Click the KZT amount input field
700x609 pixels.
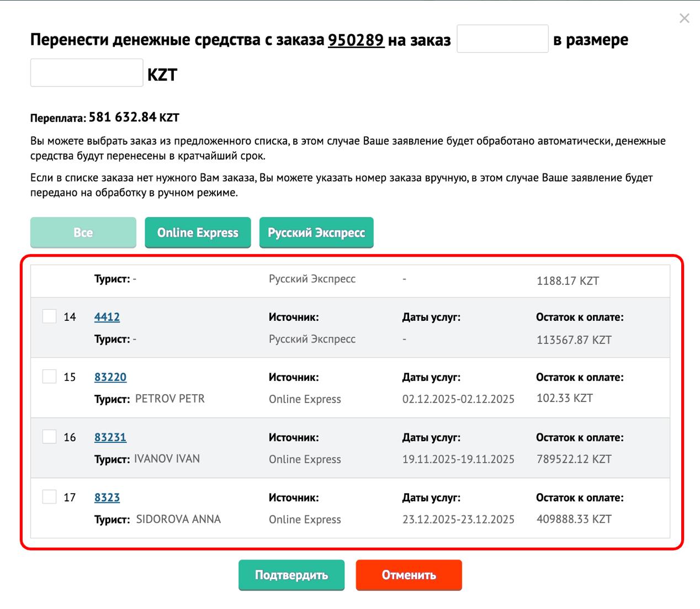pos(87,73)
